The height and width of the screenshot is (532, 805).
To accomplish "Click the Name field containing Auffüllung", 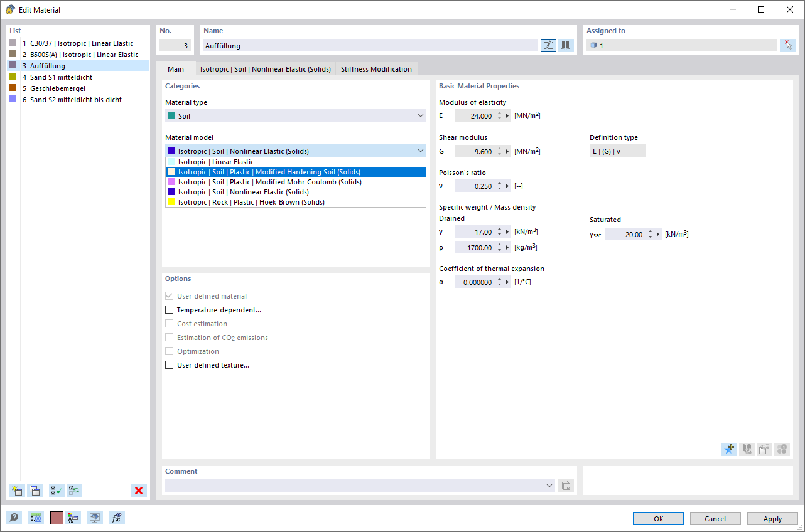I will coord(370,45).
